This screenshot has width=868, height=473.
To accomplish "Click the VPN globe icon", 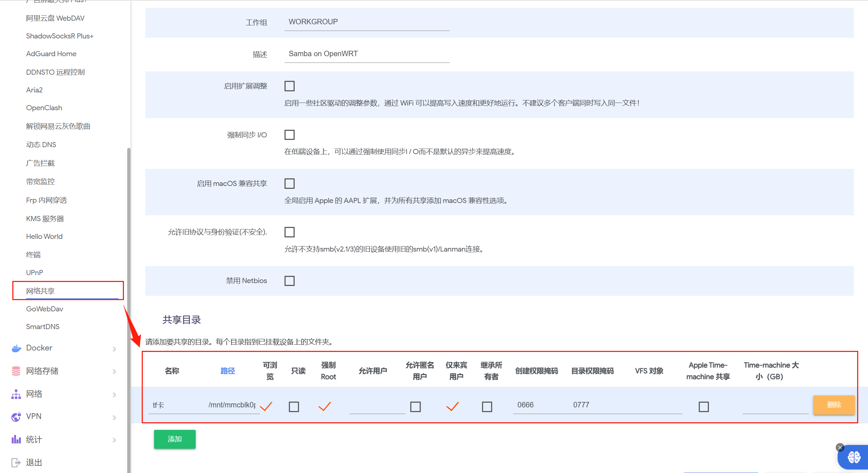I will pyautogui.click(x=16, y=417).
